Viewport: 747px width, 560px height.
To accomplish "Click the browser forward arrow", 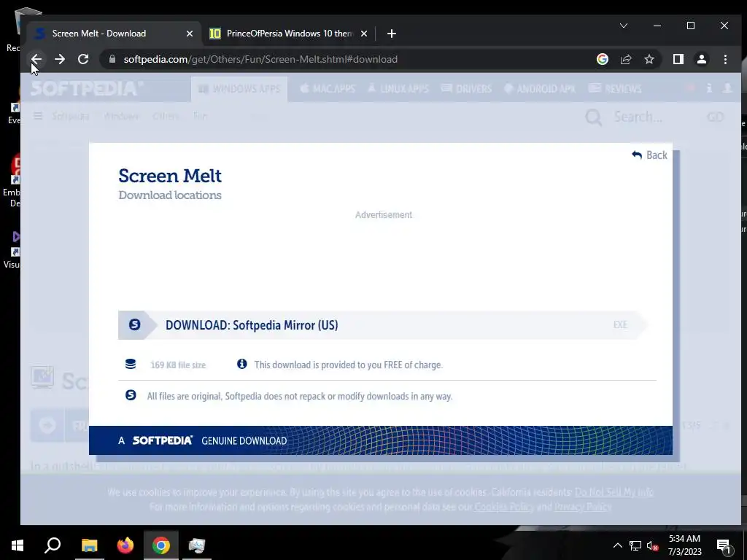I will [x=60, y=59].
